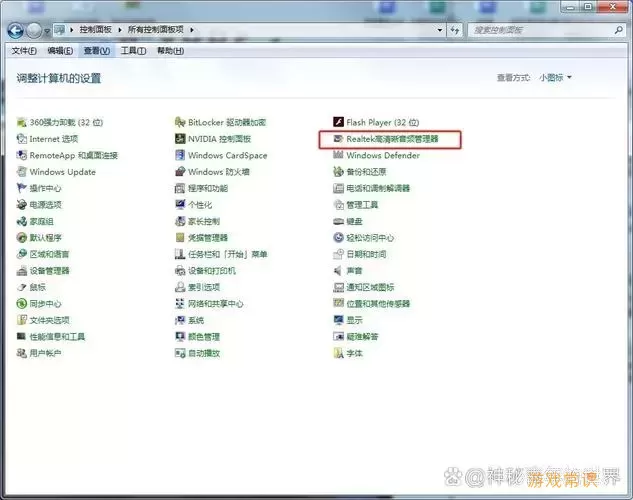Open the 家长控制 link
The height and width of the screenshot is (500, 633).
204,221
